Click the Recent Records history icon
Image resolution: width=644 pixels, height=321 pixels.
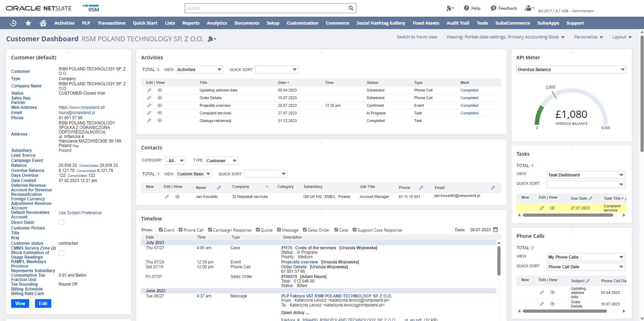point(13,23)
